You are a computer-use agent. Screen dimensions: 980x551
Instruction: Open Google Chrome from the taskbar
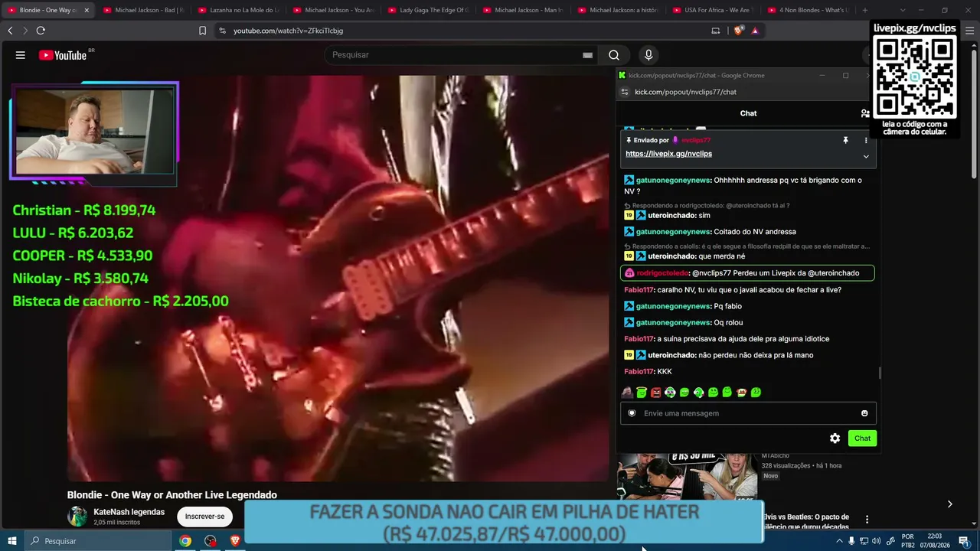[x=185, y=541]
